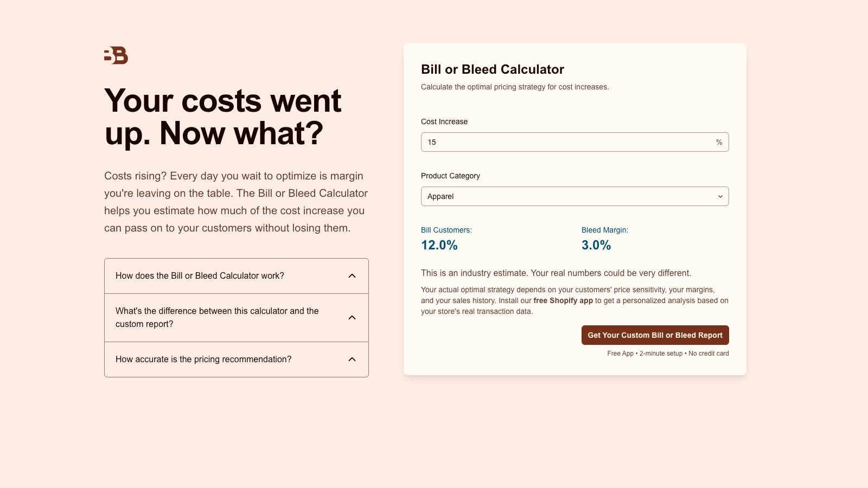Click the BB logo icon

[x=116, y=55]
